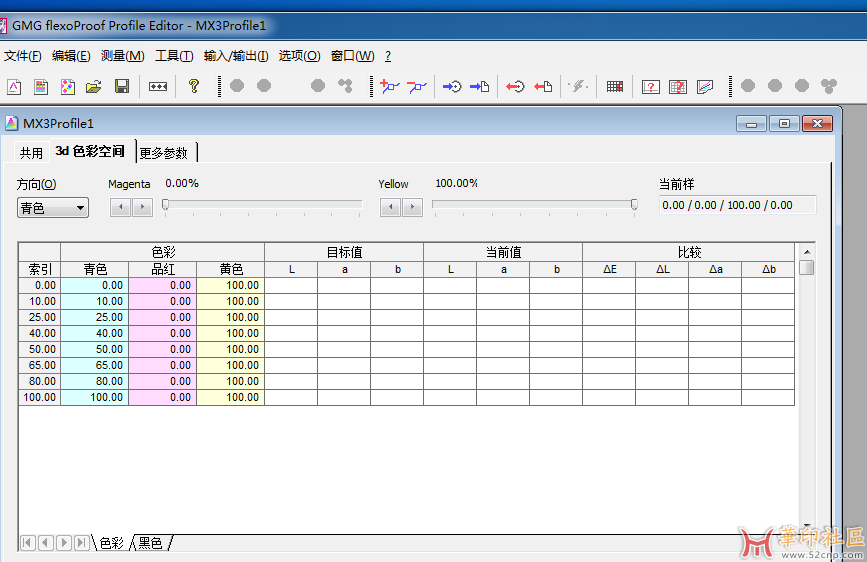Image resolution: width=867 pixels, height=562 pixels.
Task: Increase Yellow with right arrow button
Action: coord(412,207)
